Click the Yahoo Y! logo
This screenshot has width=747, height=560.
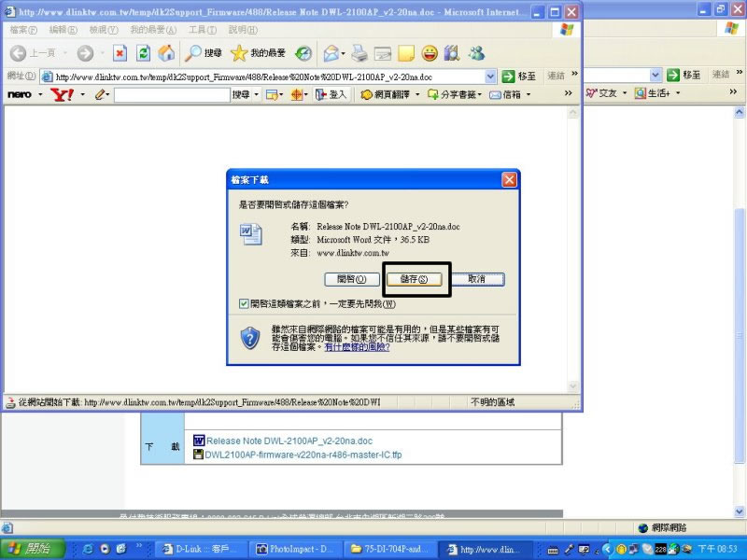[62, 95]
